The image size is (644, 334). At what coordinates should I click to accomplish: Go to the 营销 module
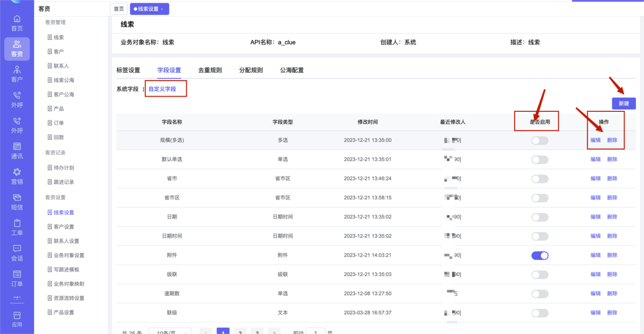[17, 176]
